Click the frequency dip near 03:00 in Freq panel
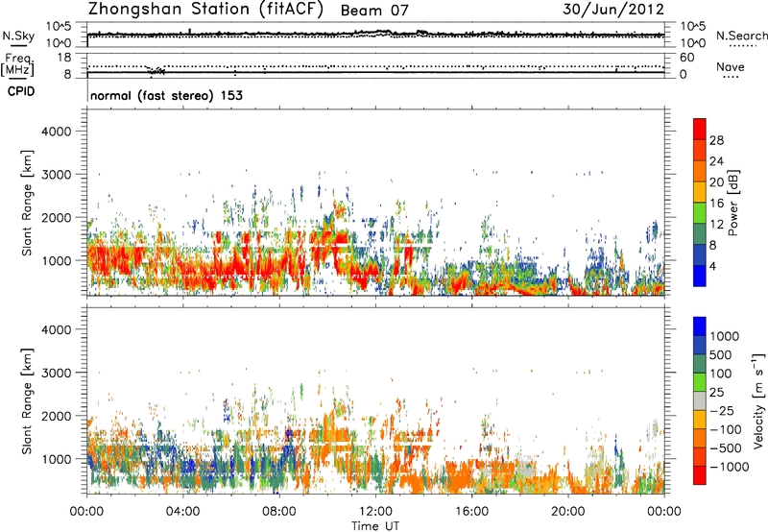This screenshot has height=532, width=768. pyautogui.click(x=156, y=70)
